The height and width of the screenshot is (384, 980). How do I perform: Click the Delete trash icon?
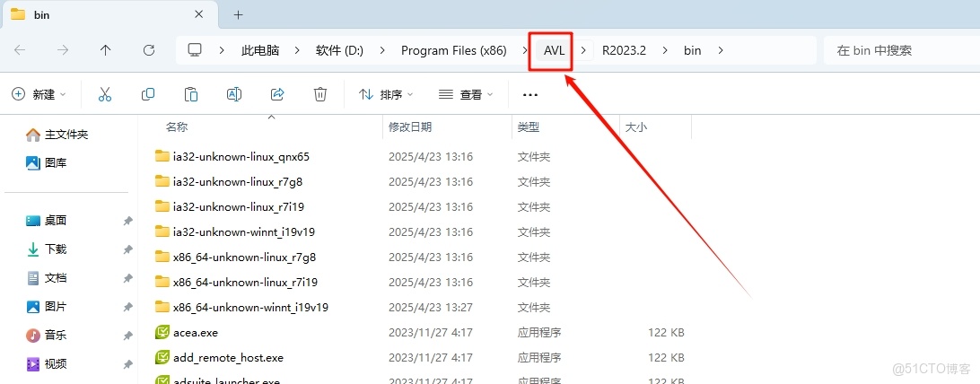tap(320, 94)
